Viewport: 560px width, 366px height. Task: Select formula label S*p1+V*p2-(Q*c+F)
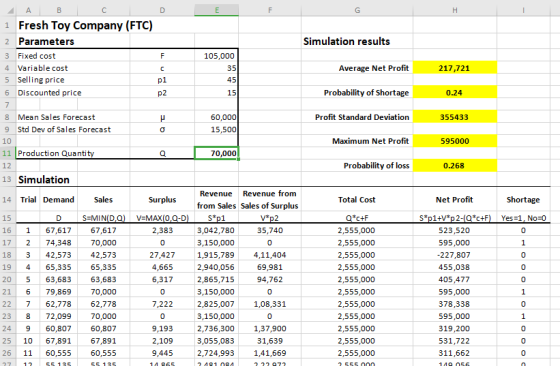455,218
